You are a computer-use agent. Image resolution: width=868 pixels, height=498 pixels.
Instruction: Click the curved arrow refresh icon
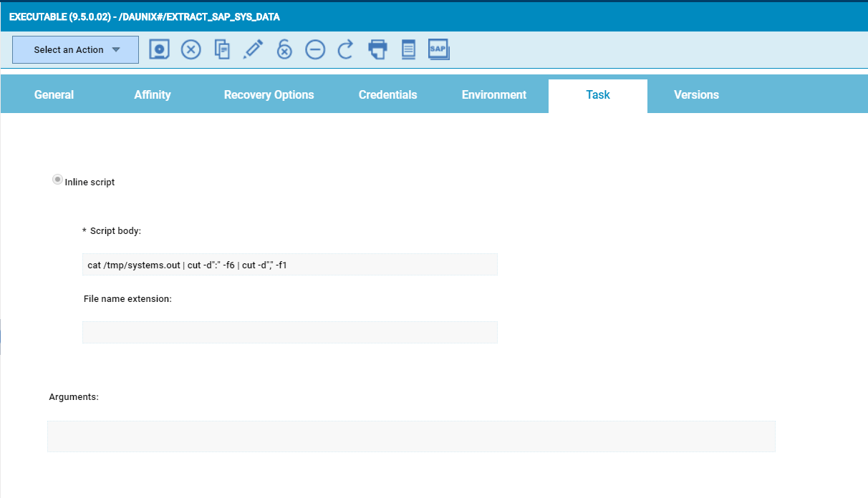[346, 49]
